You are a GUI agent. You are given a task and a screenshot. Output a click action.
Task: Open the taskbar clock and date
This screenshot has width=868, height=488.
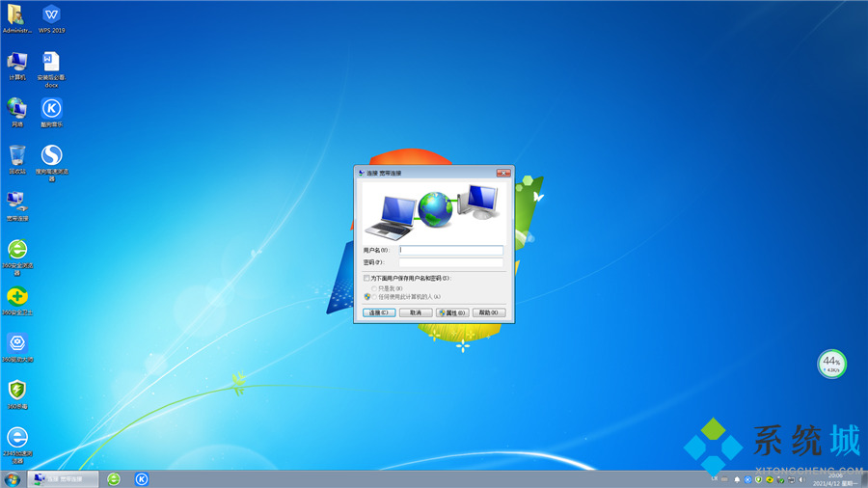pos(835,479)
